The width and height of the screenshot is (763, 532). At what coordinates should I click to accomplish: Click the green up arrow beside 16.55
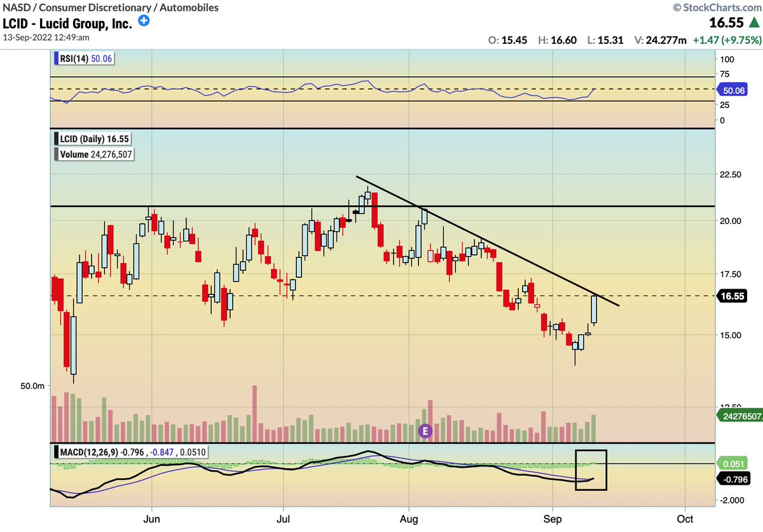754,22
